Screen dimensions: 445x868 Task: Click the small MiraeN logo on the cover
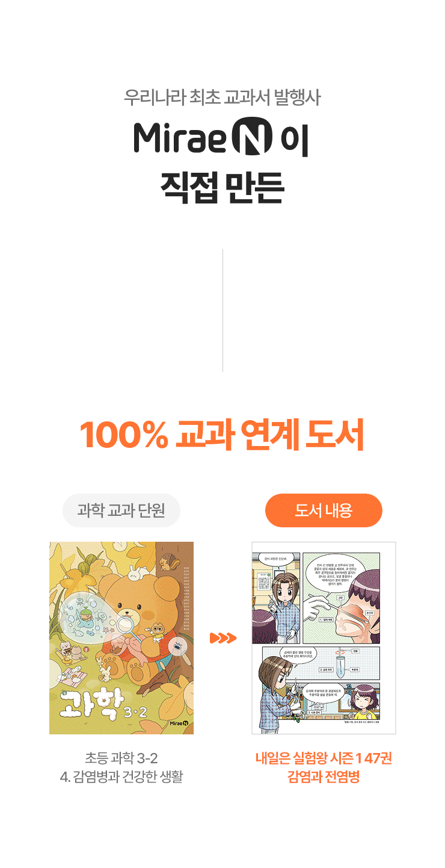[x=179, y=723]
